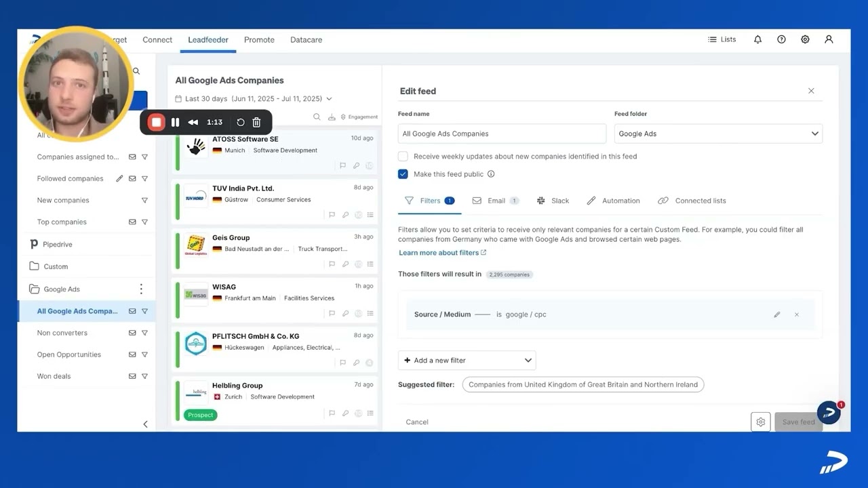Collapse the left sidebar with chevron
The width and height of the screenshot is (868, 488).
pos(145,424)
